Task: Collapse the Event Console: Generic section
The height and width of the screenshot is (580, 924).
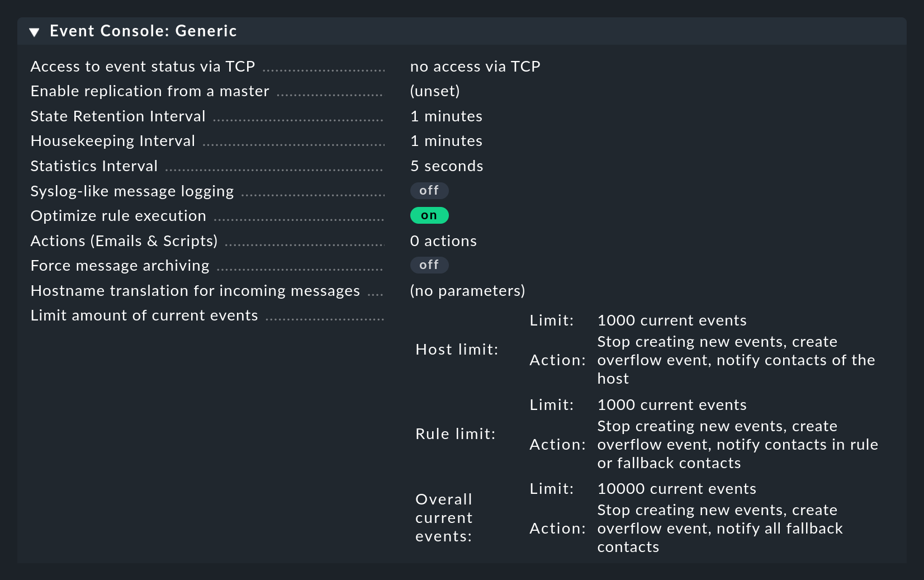Action: click(35, 32)
